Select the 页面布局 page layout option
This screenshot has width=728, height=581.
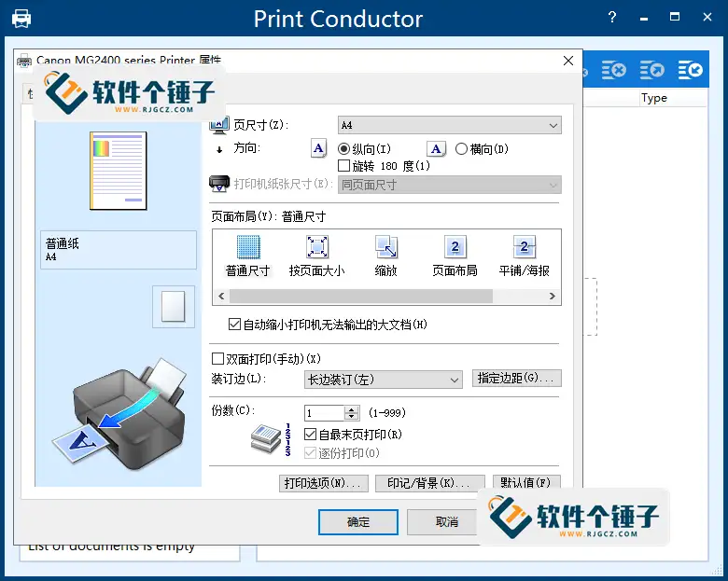tap(455, 247)
